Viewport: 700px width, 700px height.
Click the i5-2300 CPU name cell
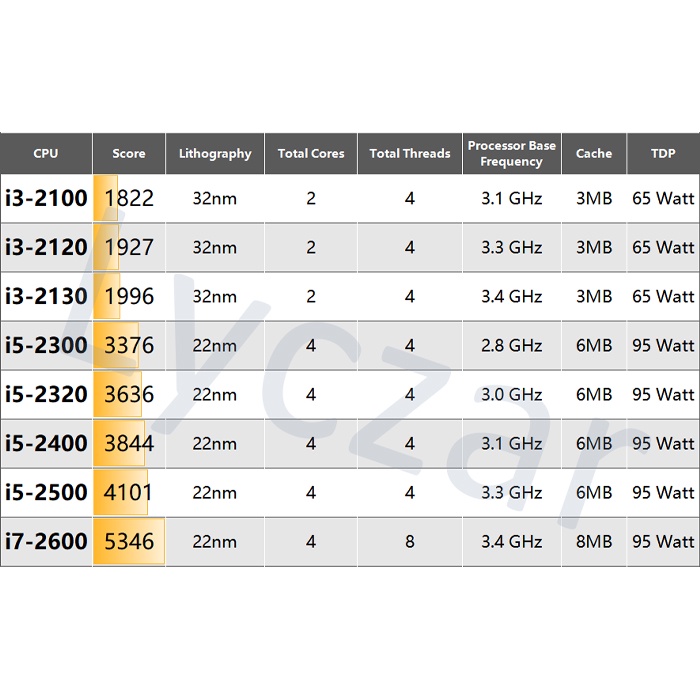[46, 345]
